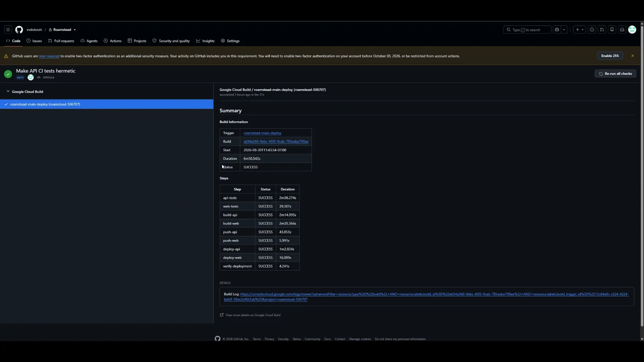Open the Copilot chat icon
This screenshot has width=644, height=362.
click(557, 30)
